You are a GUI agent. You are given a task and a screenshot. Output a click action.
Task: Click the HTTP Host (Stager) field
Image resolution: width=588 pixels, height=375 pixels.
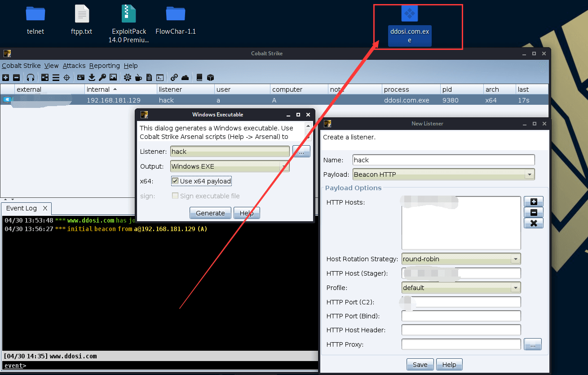click(x=461, y=273)
